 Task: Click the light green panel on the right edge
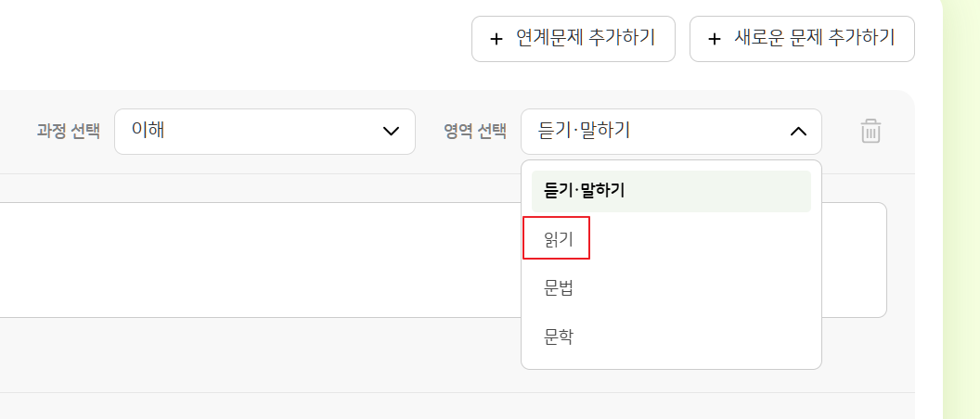pyautogui.click(x=961, y=209)
